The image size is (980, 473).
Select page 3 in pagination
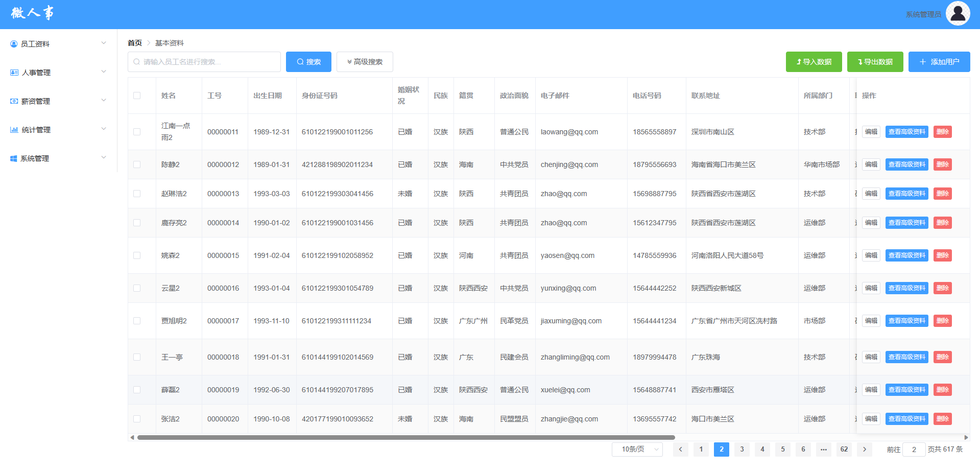click(742, 450)
